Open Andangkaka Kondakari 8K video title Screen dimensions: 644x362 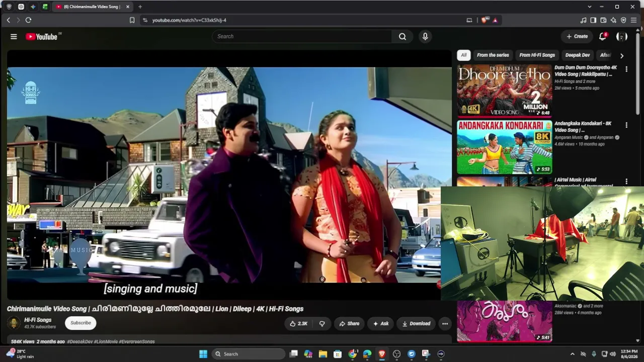(x=583, y=127)
